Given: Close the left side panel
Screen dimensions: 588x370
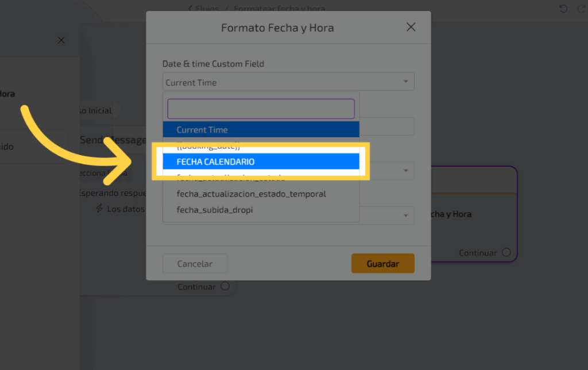Looking at the screenshot, I should [61, 40].
